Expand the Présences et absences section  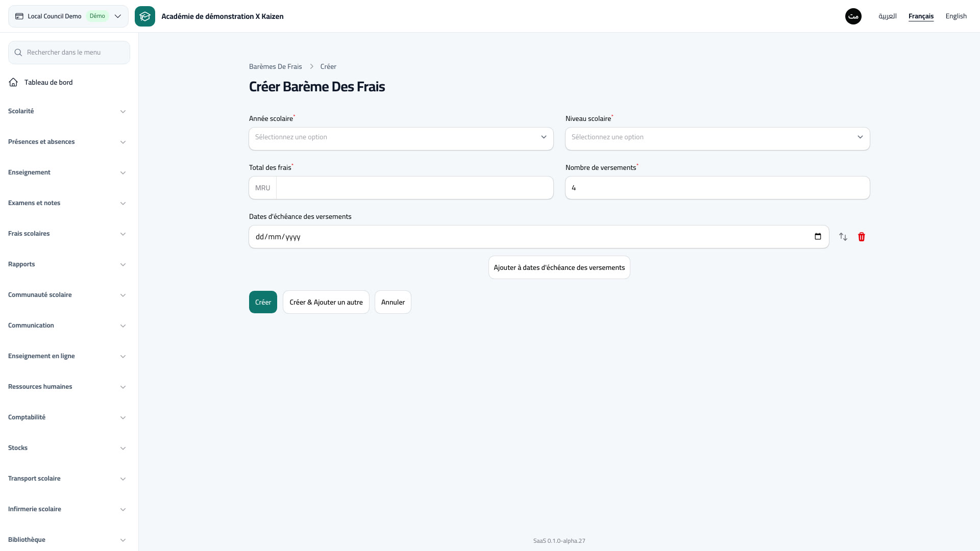[67, 142]
